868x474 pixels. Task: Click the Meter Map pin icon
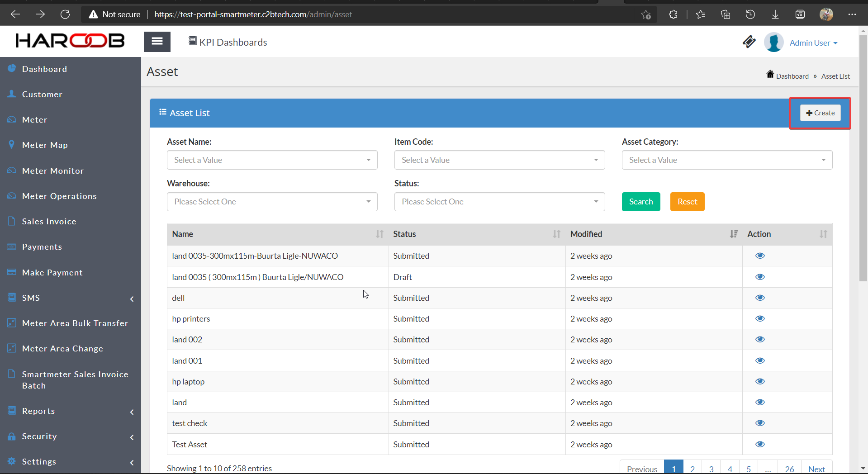pos(12,145)
